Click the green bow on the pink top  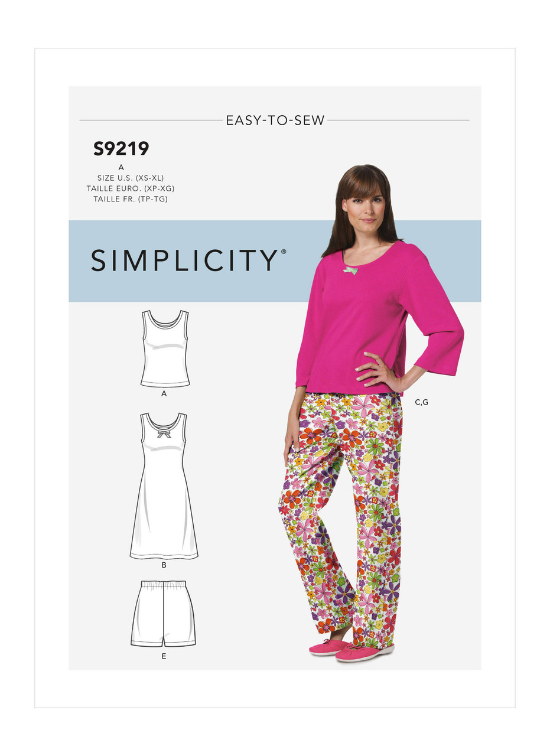click(x=352, y=271)
